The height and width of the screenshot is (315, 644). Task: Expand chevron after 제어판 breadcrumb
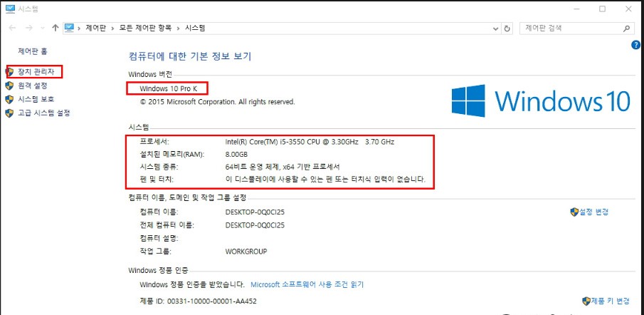(112, 29)
